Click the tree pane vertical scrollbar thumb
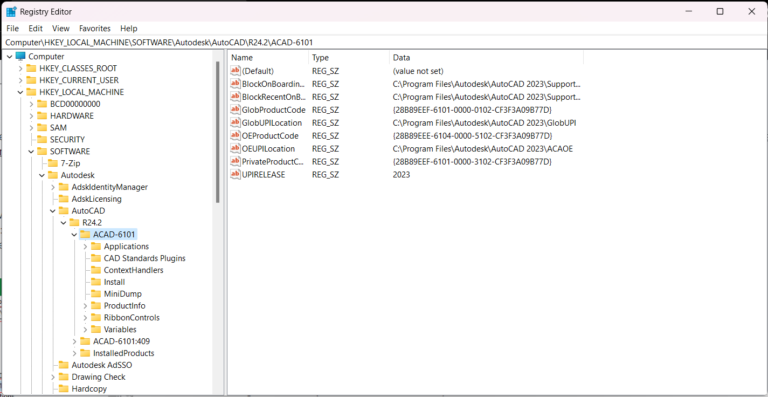 coord(217,132)
